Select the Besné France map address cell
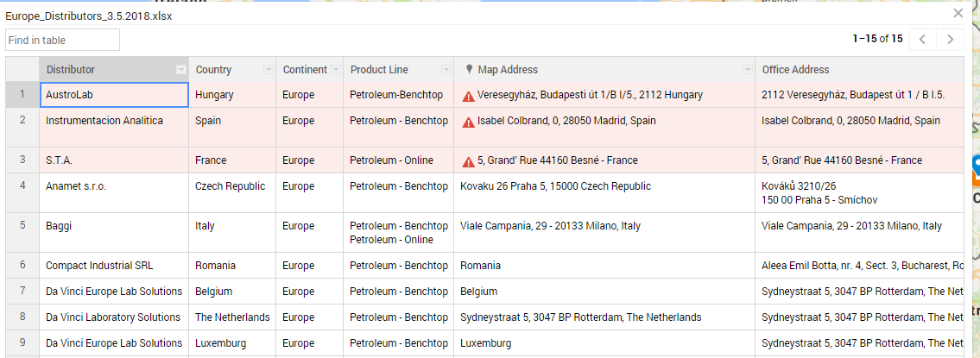Viewport: 980px width, 358px height. coord(604,160)
